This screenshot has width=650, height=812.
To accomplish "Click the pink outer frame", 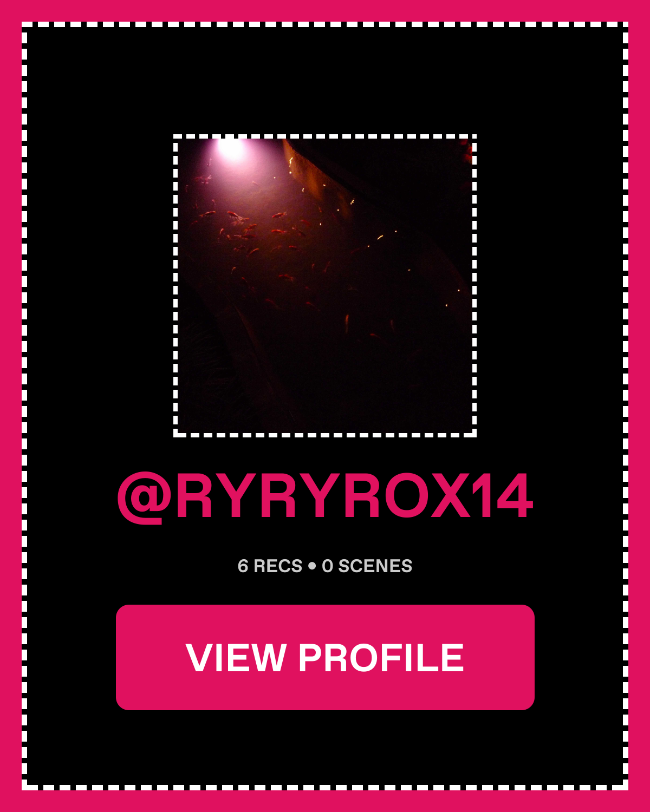I will tap(325, 10).
